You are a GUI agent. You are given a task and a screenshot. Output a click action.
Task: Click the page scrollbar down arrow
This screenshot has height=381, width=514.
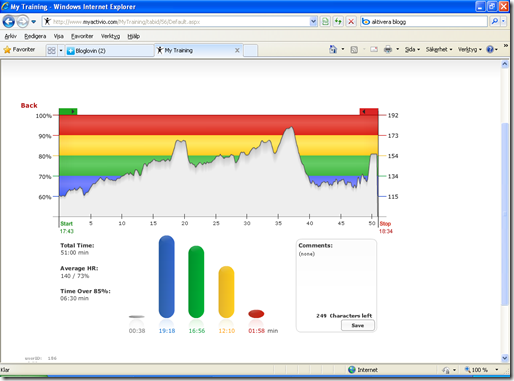[505, 358]
